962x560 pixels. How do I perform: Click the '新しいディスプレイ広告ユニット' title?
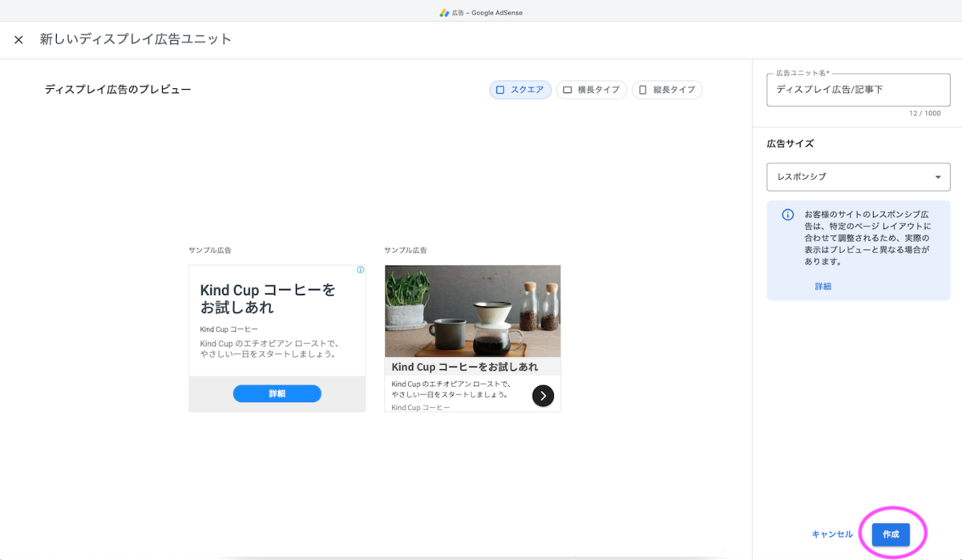(x=135, y=39)
